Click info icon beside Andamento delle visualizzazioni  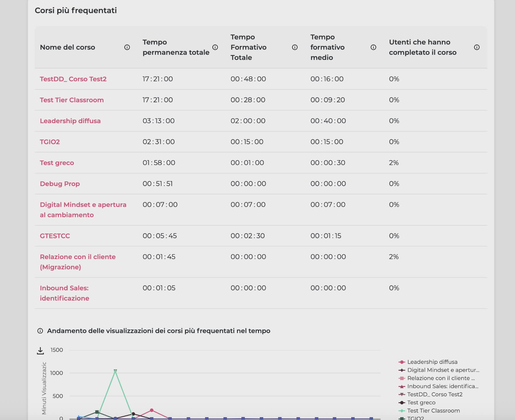coord(40,331)
